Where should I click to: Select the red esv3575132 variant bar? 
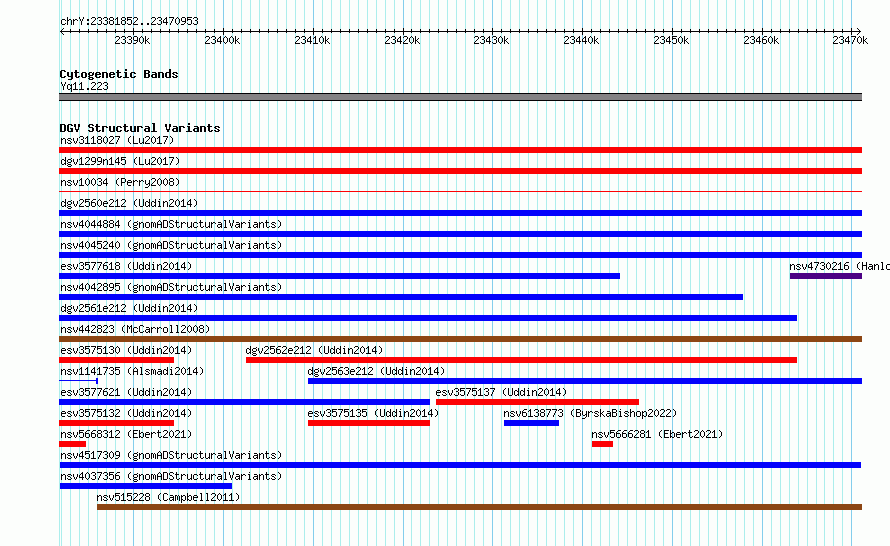coord(116,423)
